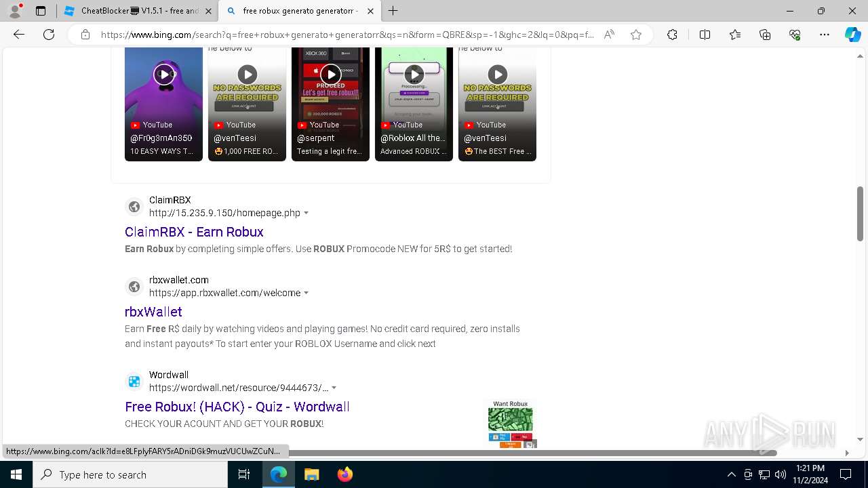The width and height of the screenshot is (868, 488).
Task: Show hidden system tray icons
Action: pos(731,474)
